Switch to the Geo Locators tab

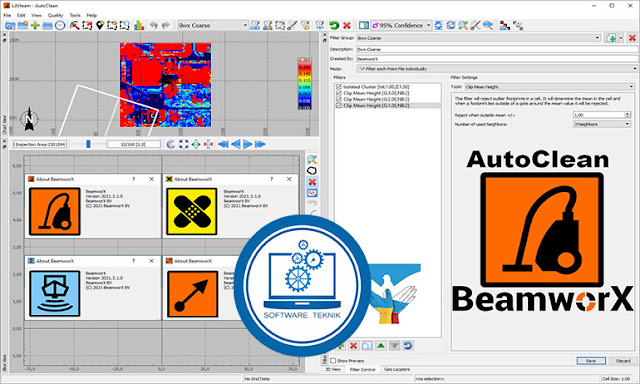(x=397, y=369)
